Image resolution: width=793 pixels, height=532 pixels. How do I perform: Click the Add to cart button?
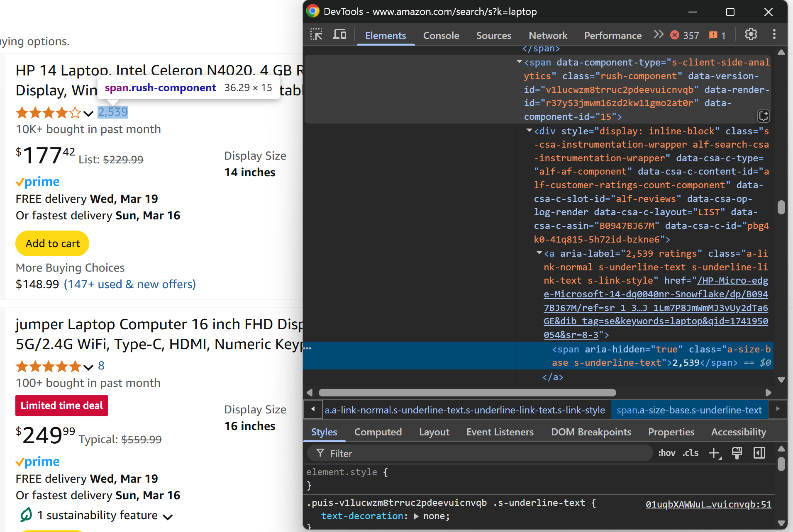click(52, 243)
